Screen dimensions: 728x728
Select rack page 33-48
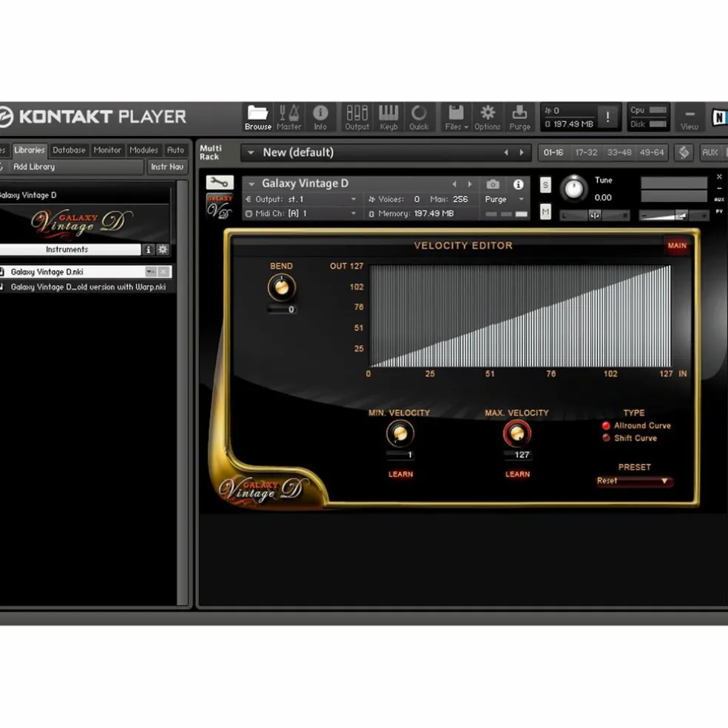click(x=619, y=152)
